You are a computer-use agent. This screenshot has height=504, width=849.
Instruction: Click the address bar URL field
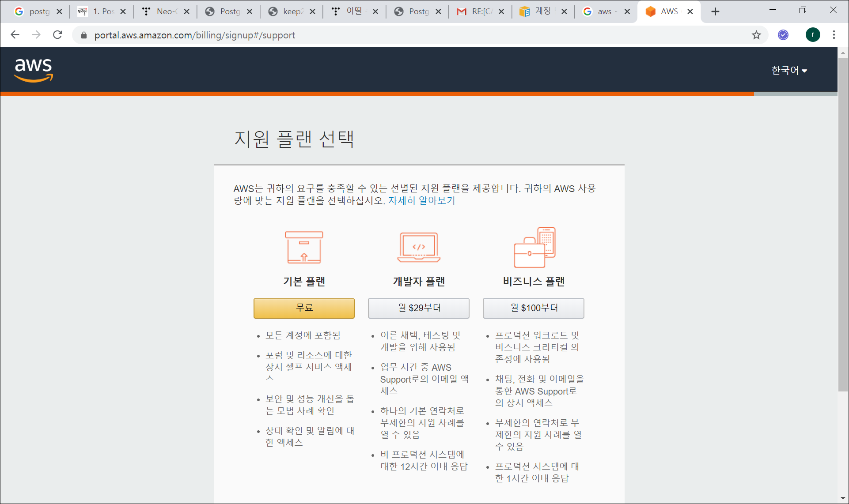415,35
